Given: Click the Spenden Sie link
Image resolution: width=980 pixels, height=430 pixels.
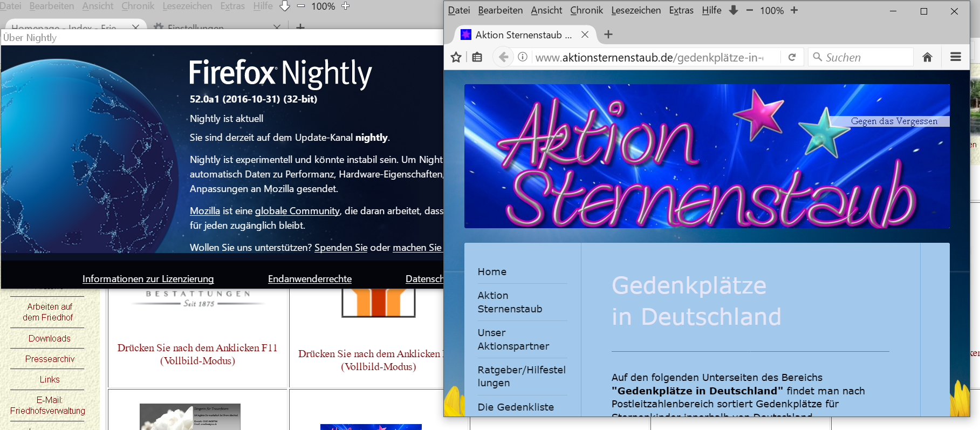Looking at the screenshot, I should tap(341, 248).
